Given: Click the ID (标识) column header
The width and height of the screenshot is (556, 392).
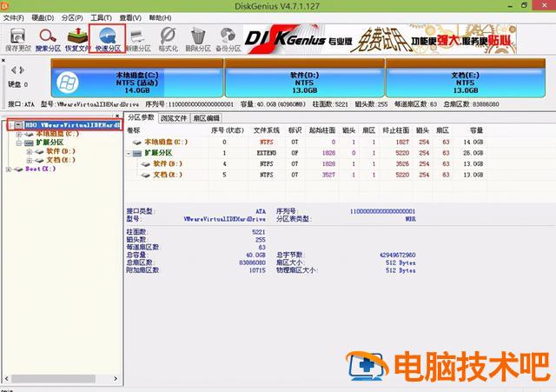Looking at the screenshot, I should click(x=295, y=130).
